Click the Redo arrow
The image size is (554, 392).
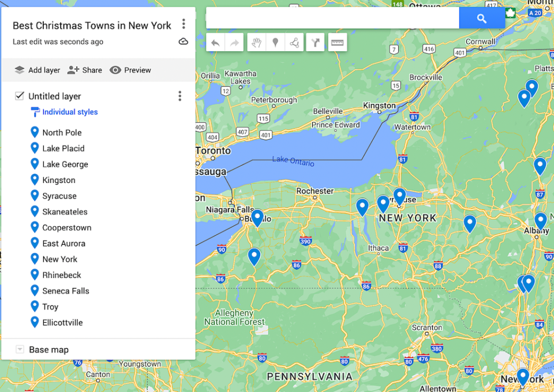(233, 42)
